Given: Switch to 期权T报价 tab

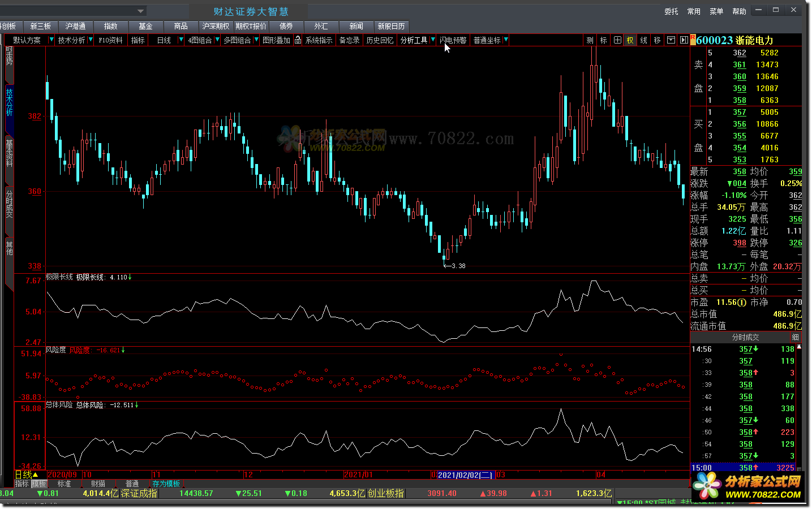Looking at the screenshot, I should 251,27.
